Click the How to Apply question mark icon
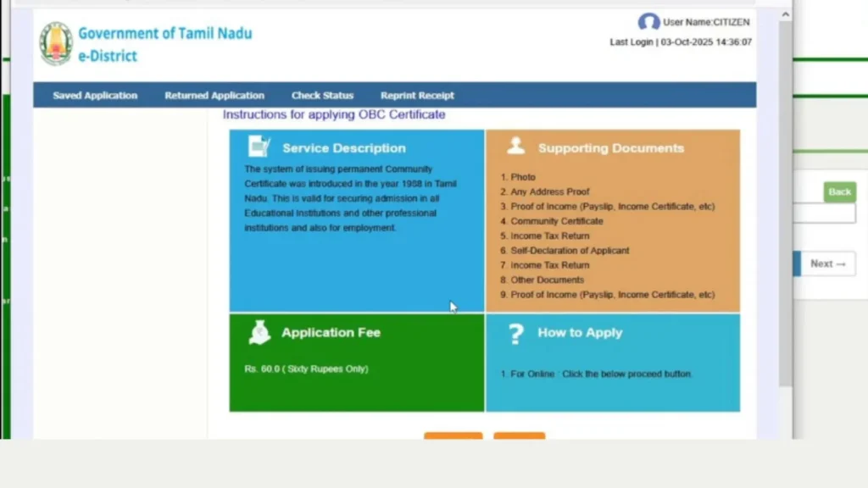The height and width of the screenshot is (488, 868). 516,334
